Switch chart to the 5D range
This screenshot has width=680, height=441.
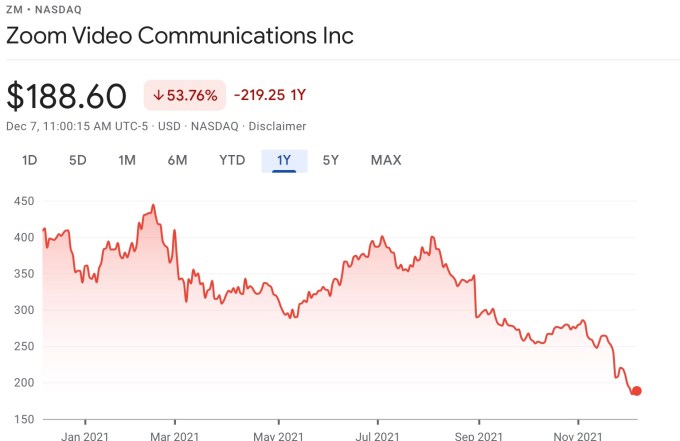tap(78, 160)
